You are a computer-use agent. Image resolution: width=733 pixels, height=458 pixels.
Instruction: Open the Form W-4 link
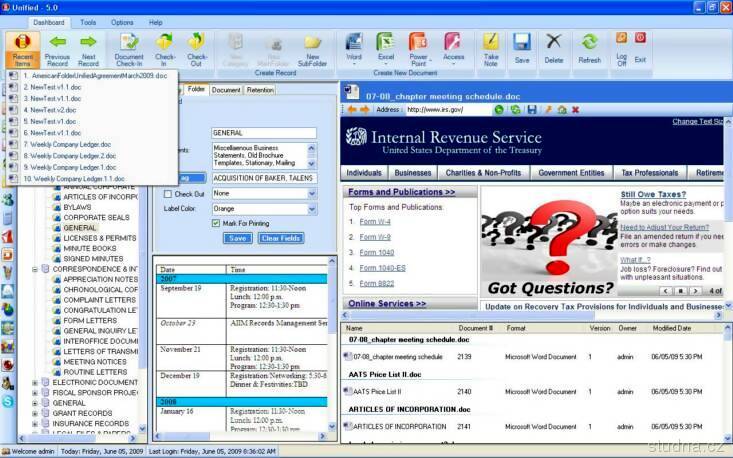click(x=375, y=222)
